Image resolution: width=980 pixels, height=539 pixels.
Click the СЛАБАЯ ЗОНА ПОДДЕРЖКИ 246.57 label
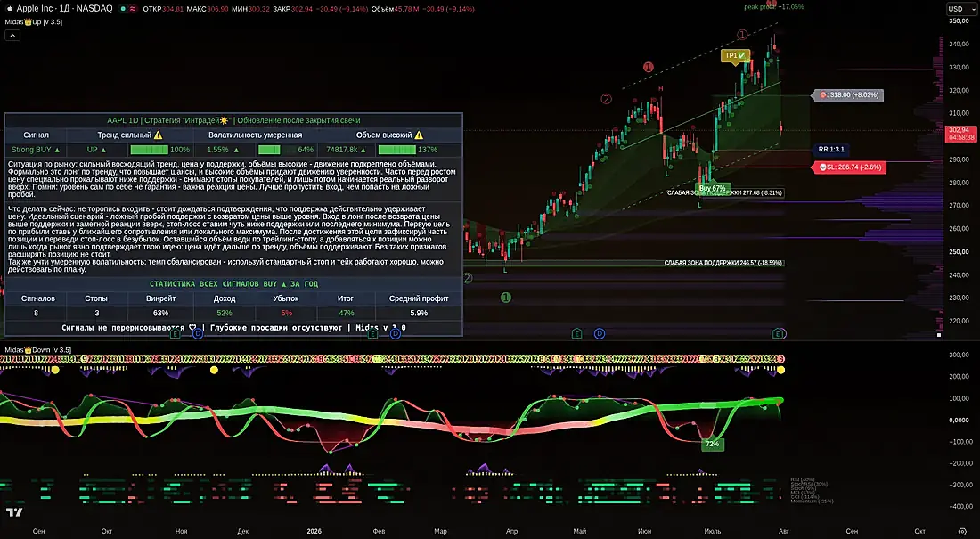pos(723,263)
